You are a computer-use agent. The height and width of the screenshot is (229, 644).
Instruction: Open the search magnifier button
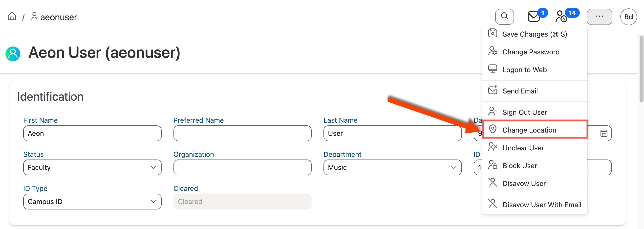tap(504, 17)
